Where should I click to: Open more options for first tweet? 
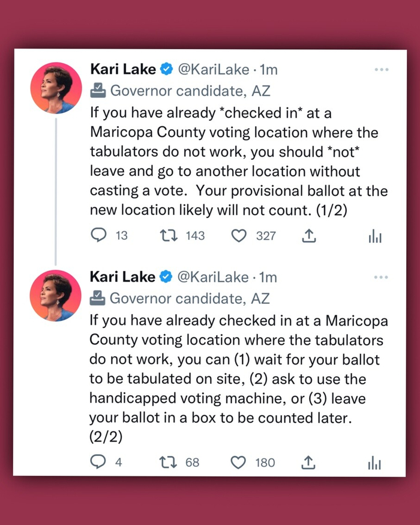point(381,70)
